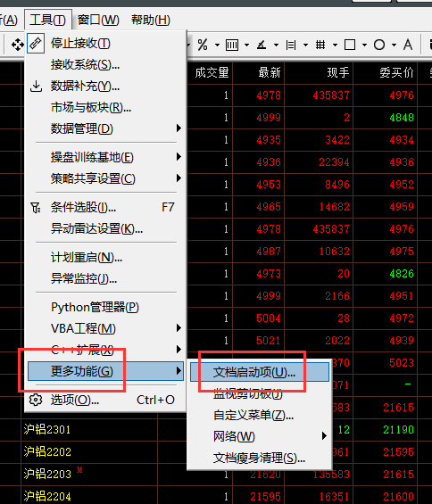The height and width of the screenshot is (504, 432).
Task: Open dropdown arrow next to percent tool
Action: [218, 45]
